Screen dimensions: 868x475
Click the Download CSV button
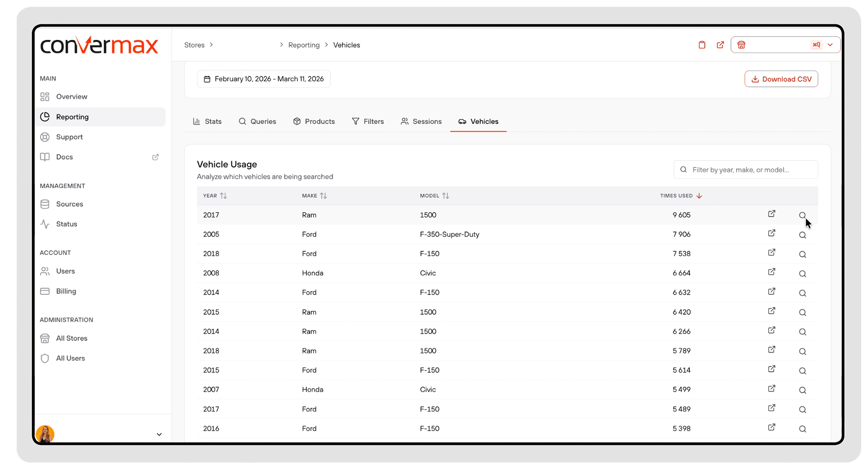[x=781, y=79]
